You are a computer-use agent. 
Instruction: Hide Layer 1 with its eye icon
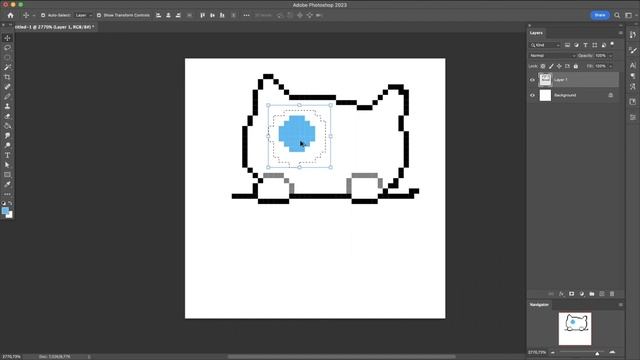[532, 80]
